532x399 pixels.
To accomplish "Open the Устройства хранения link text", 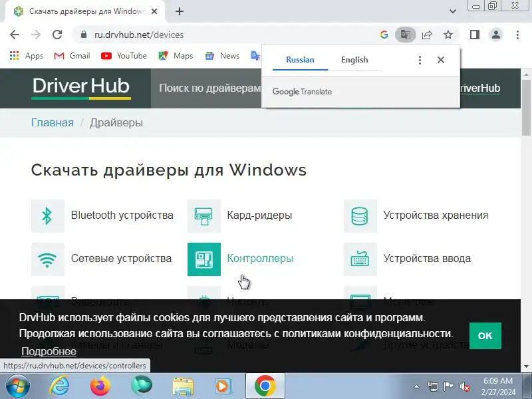I will point(436,215).
